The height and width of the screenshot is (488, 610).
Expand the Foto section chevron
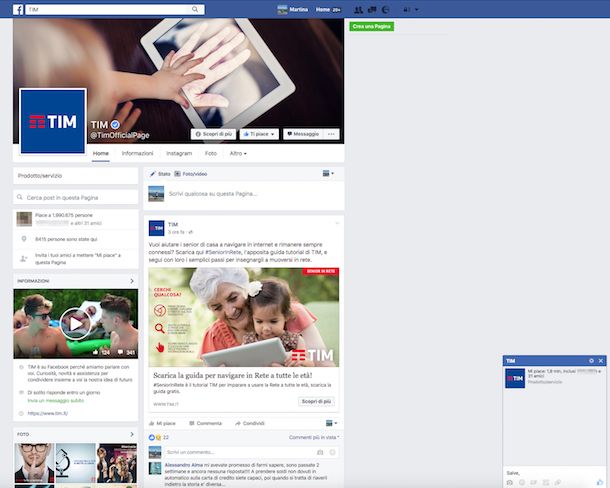[132, 434]
